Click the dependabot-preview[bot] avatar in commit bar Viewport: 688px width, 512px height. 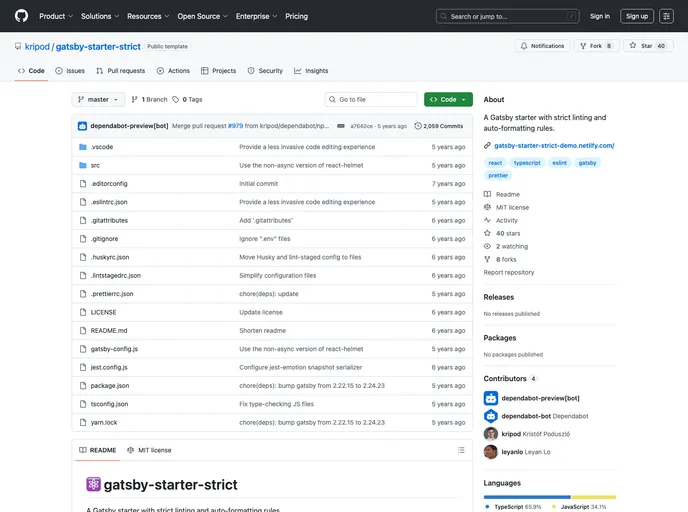point(82,126)
